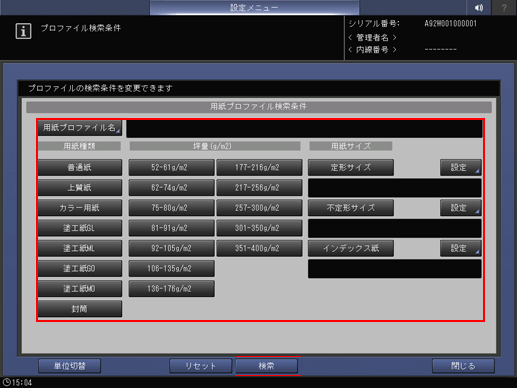Image resolution: width=517 pixels, height=388 pixels.
Task: Click the information icon beside プロファイル検索条件
Action: (23, 31)
